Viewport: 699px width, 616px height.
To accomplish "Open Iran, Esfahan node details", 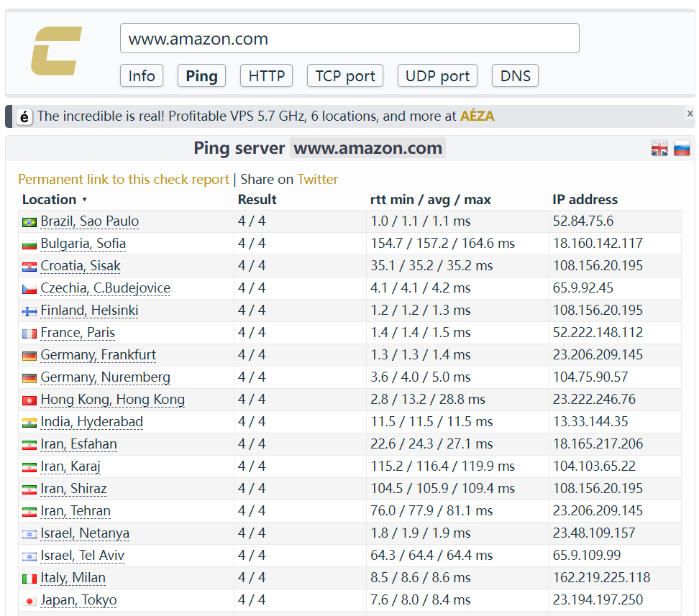I will 78,444.
